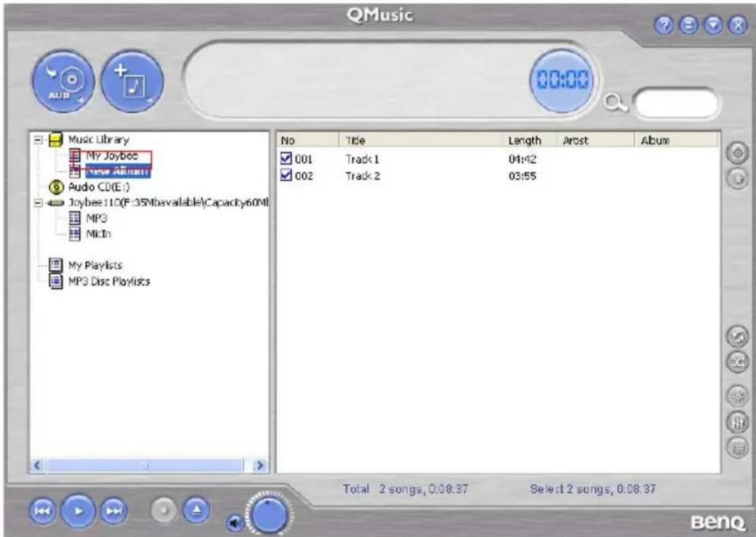Collapse the Joybee110 device tree node

click(38, 203)
